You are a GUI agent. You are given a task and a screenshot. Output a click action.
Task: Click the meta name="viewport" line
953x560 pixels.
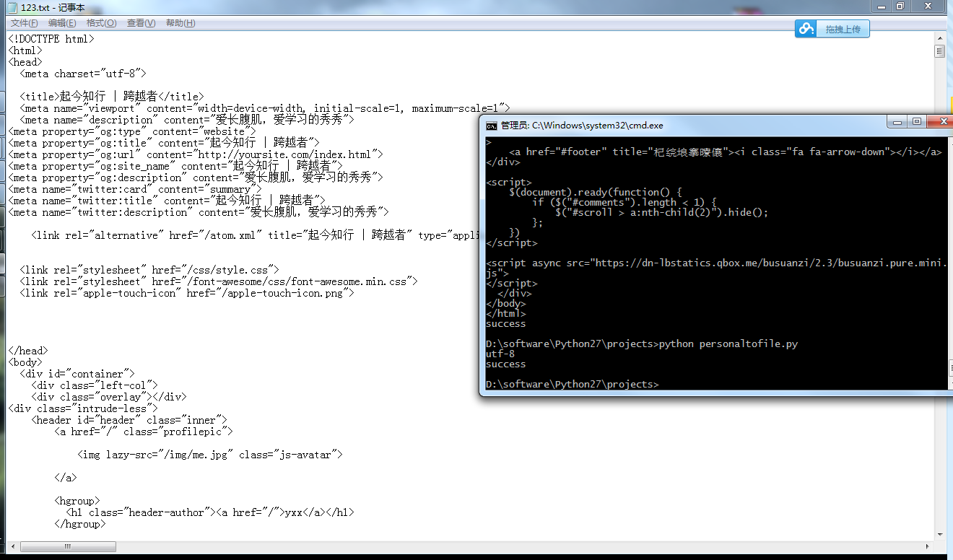point(265,108)
